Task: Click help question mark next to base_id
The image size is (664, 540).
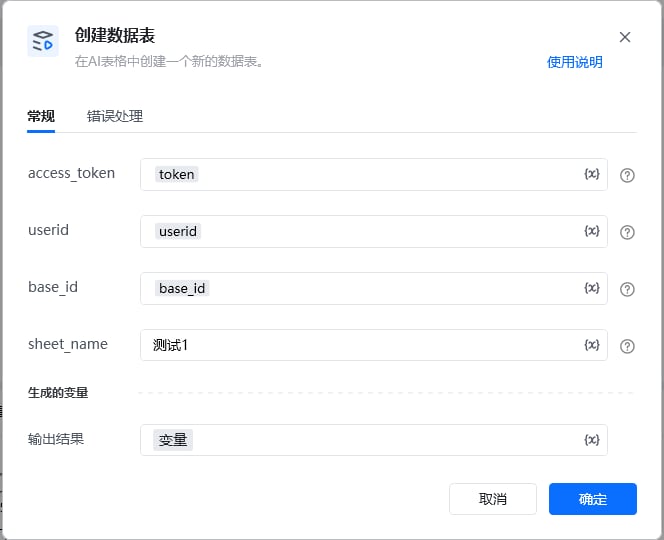Action: point(627,289)
